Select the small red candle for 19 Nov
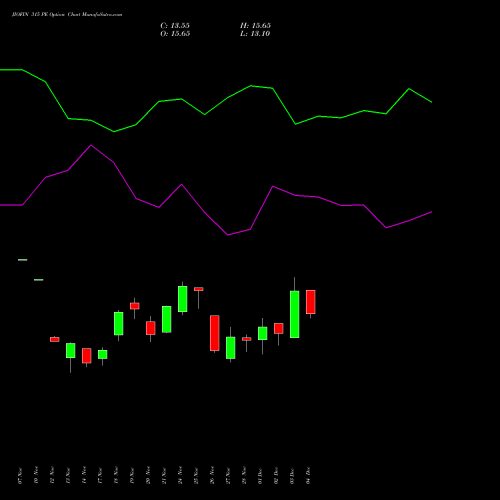The width and height of the screenshot is (500, 500). 135,306
